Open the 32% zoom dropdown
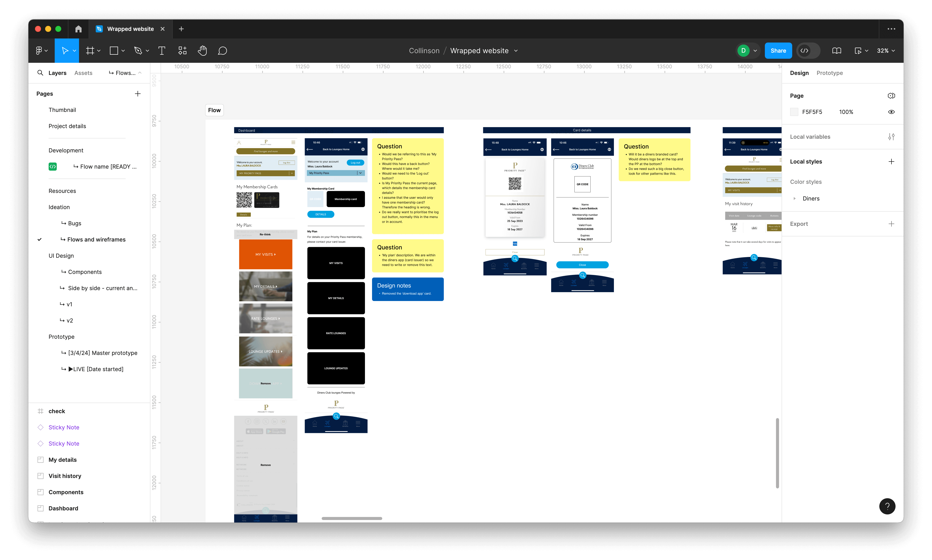Viewport: 932px width, 560px height. 886,51
